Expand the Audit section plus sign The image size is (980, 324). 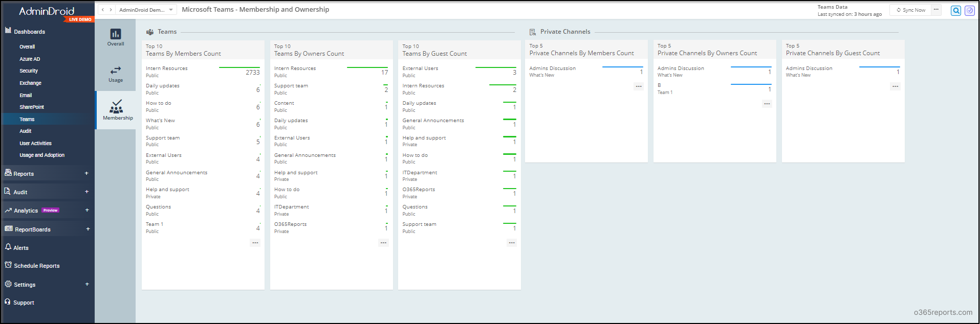coord(86,192)
